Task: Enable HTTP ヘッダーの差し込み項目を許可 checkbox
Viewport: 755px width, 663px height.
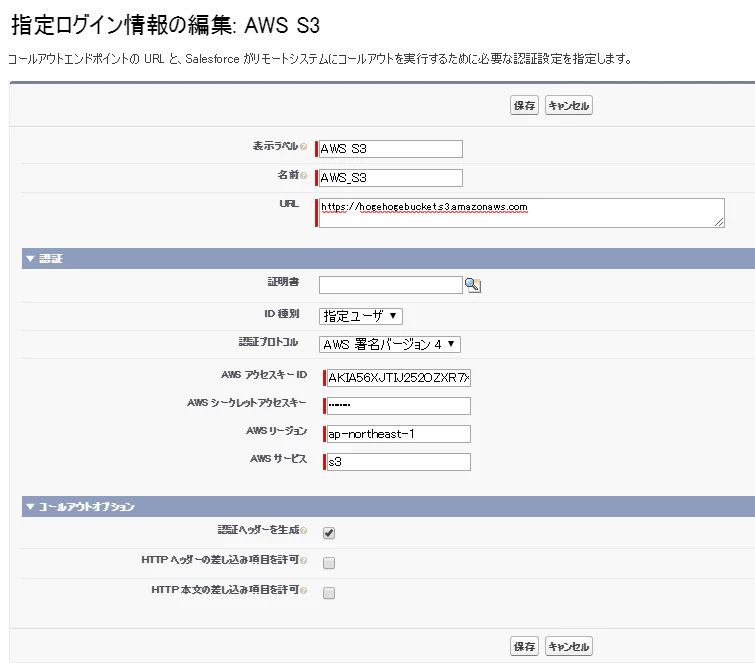Action: pos(329,563)
